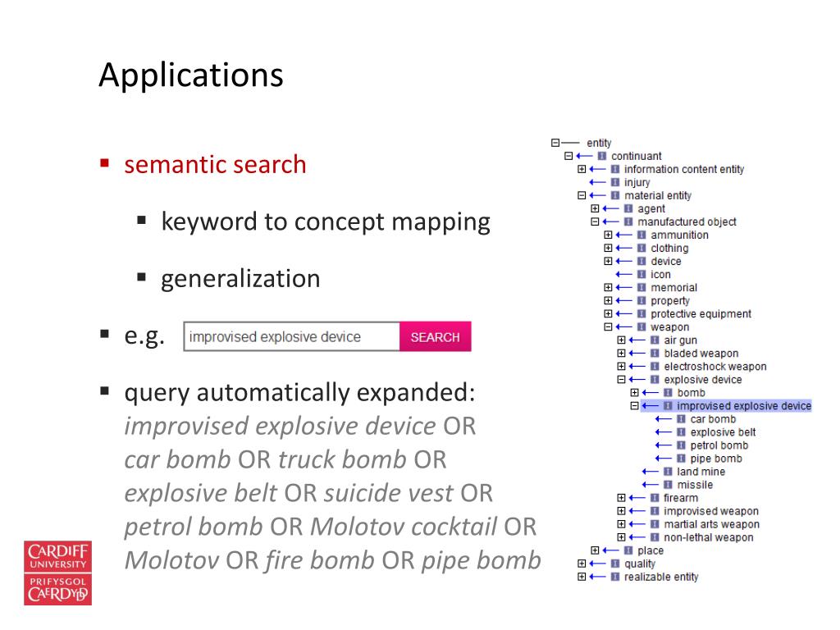
Task: Expand the memorial tree node
Action: pos(608,287)
